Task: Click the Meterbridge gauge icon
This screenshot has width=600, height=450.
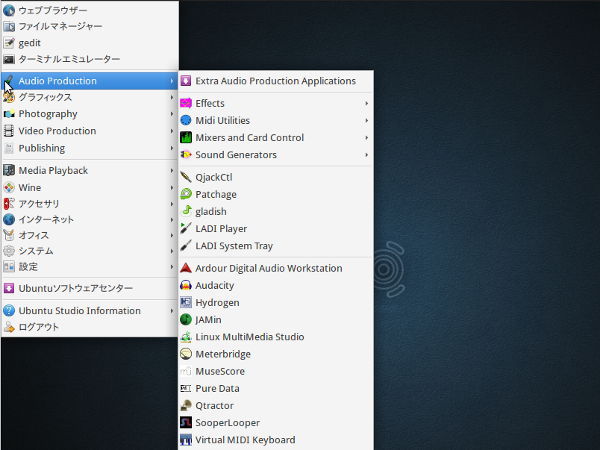Action: pyautogui.click(x=186, y=354)
